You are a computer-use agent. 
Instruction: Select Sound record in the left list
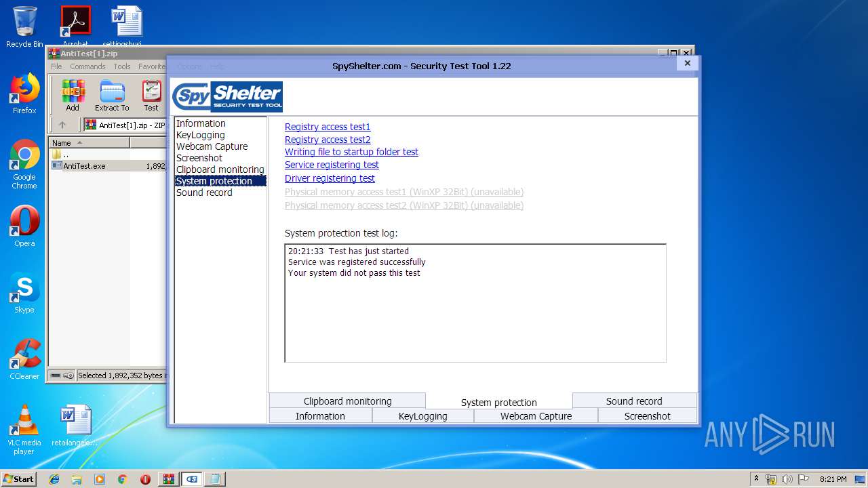click(220, 192)
